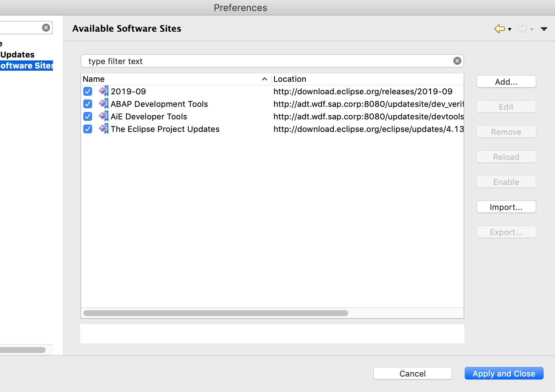Click the releases/2019-09 location URL
The height and width of the screenshot is (392, 555).
click(x=363, y=91)
